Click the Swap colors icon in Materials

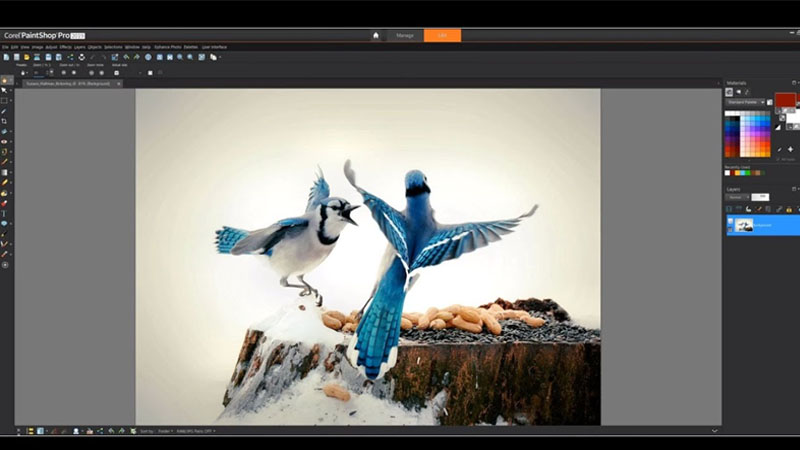tap(782, 118)
